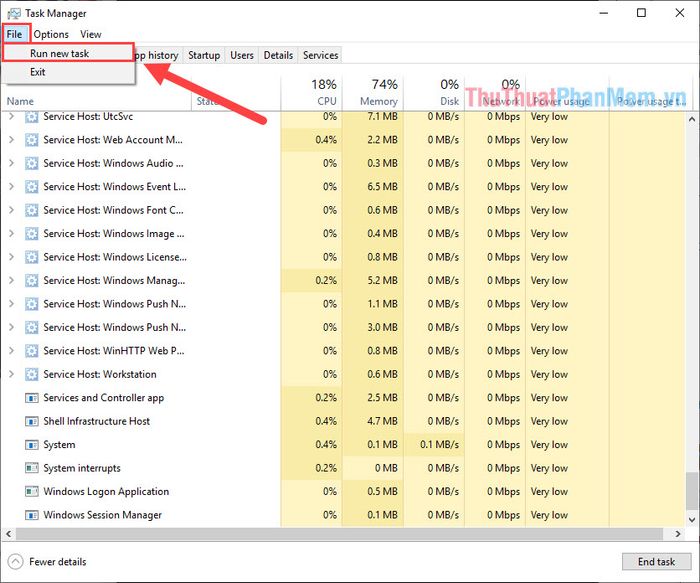Click the Fewer details link
This screenshot has height=583, width=700.
pos(58,562)
